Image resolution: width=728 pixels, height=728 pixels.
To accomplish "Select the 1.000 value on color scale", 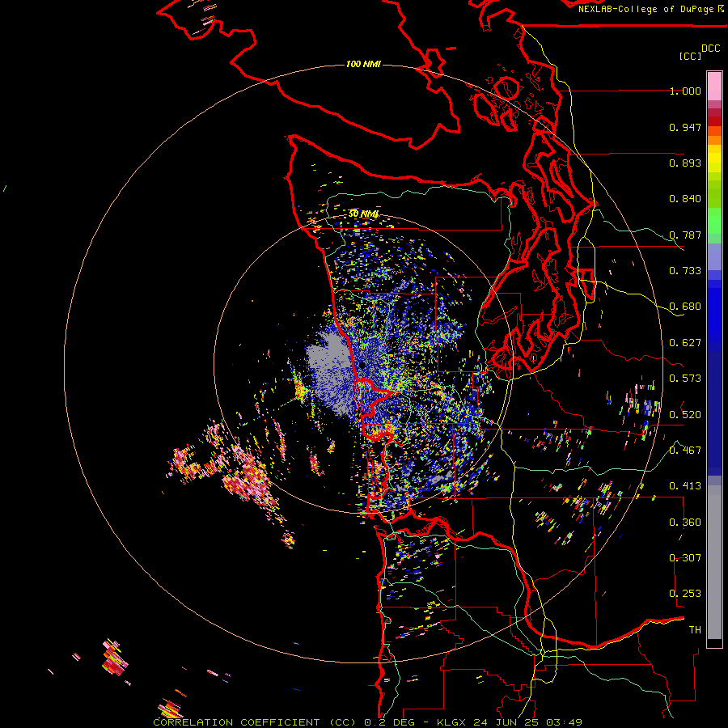I will point(685,91).
